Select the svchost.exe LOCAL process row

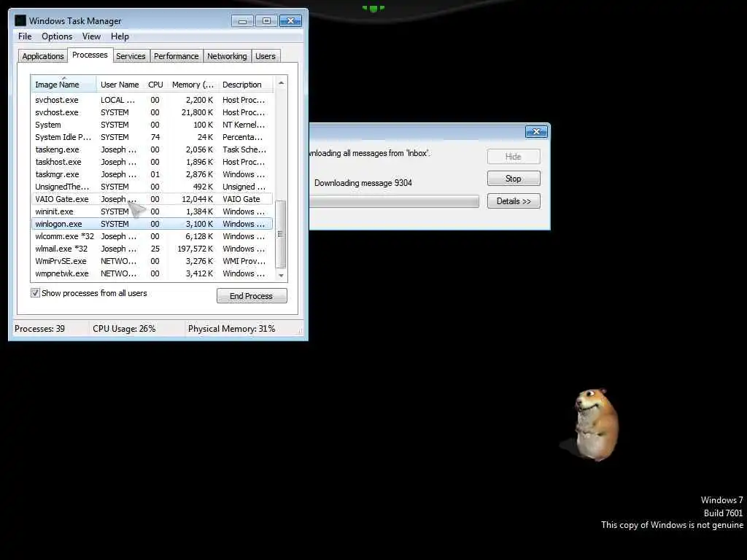click(152, 100)
